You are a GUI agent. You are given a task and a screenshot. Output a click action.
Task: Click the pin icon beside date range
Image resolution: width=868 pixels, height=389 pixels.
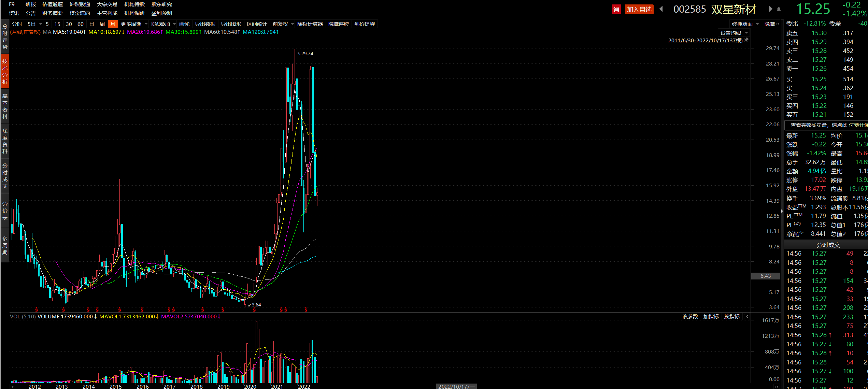pyautogui.click(x=747, y=40)
